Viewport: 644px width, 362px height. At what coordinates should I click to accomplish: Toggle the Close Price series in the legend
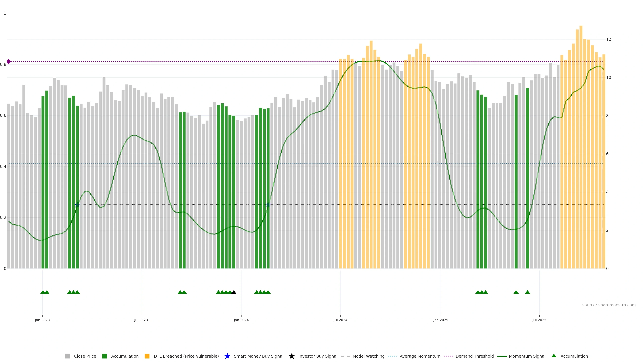[85, 356]
